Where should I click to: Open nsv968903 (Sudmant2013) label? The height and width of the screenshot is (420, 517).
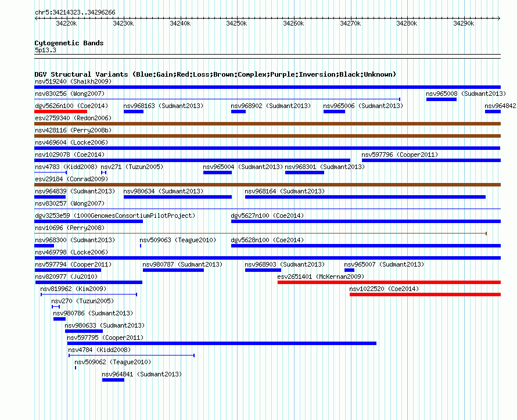(285, 264)
